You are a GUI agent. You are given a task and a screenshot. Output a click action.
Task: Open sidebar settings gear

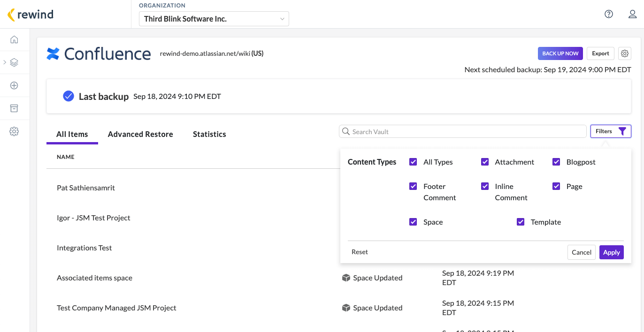(14, 131)
